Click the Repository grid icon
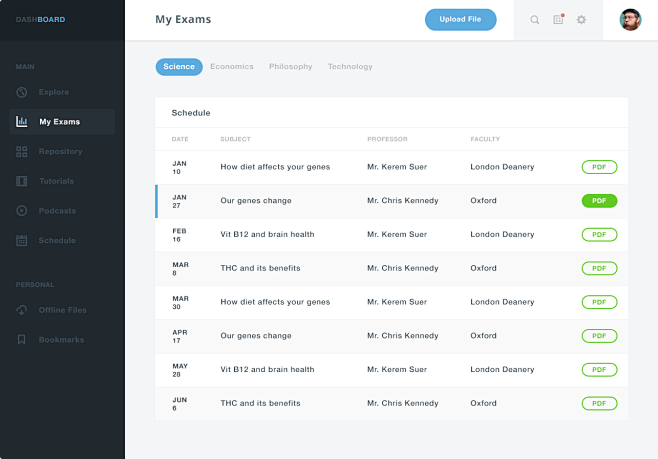Viewport: 658px width, 459px height. tap(22, 151)
